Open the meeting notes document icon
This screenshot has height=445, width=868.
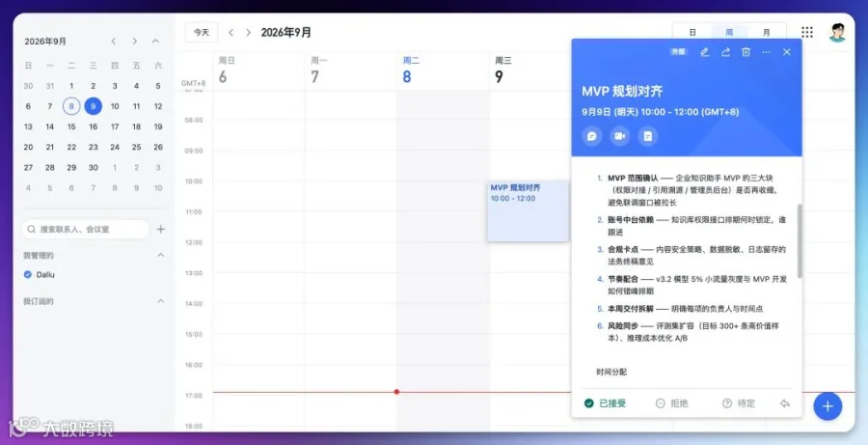pos(648,136)
